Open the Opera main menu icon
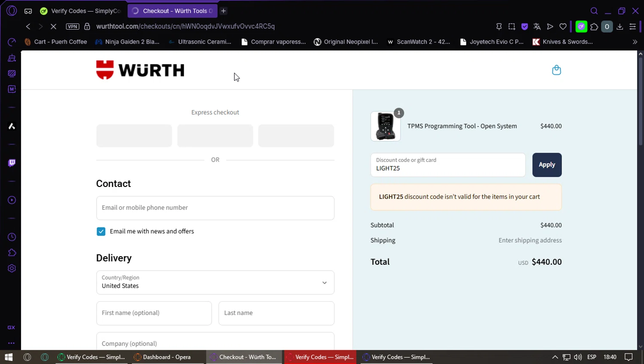Screen dimensions: 644x364 12,11
